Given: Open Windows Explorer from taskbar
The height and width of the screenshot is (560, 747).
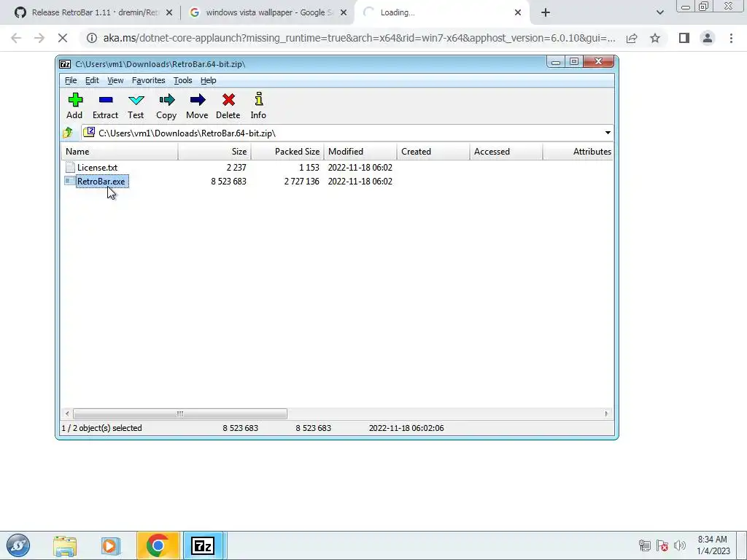Looking at the screenshot, I should (x=65, y=545).
